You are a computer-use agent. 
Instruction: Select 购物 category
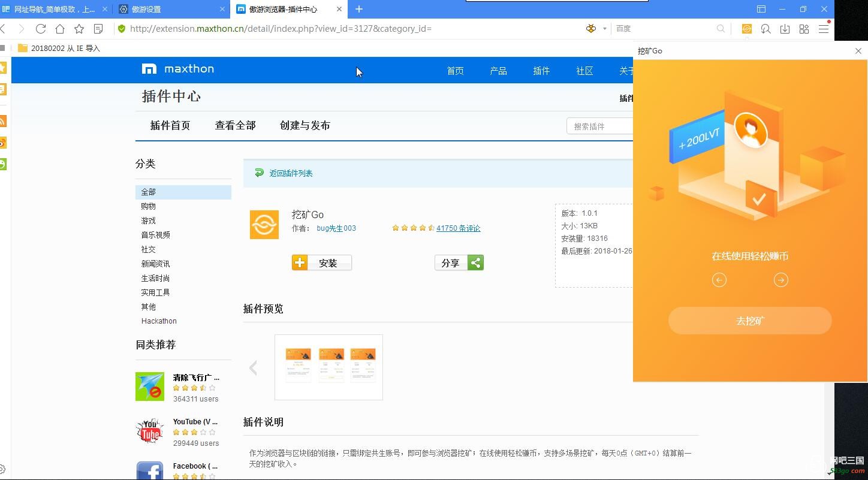[148, 206]
